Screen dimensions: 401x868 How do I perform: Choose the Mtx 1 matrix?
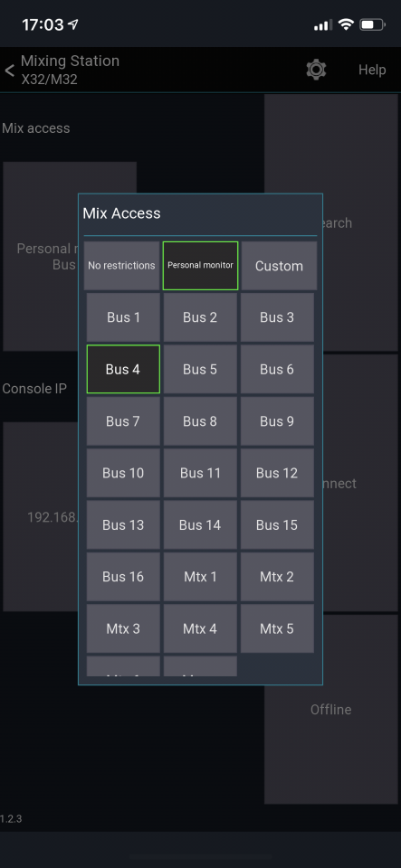pyautogui.click(x=200, y=577)
